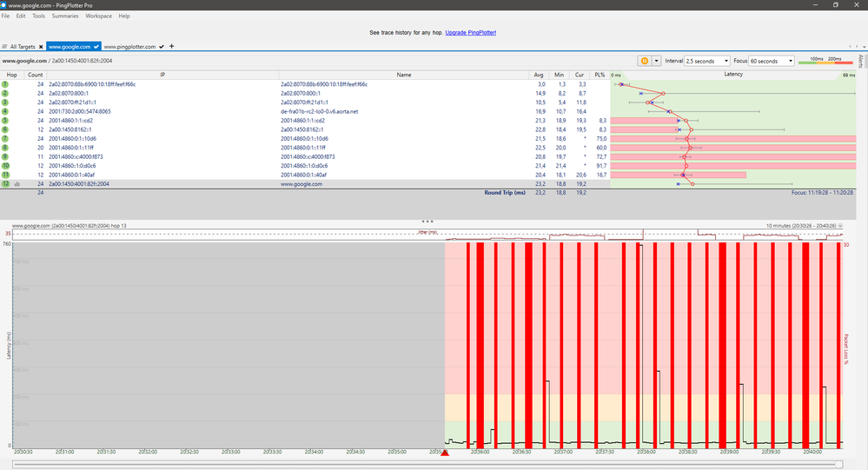This screenshot has height=470, width=868.
Task: Click the PL% column header
Action: tap(600, 76)
